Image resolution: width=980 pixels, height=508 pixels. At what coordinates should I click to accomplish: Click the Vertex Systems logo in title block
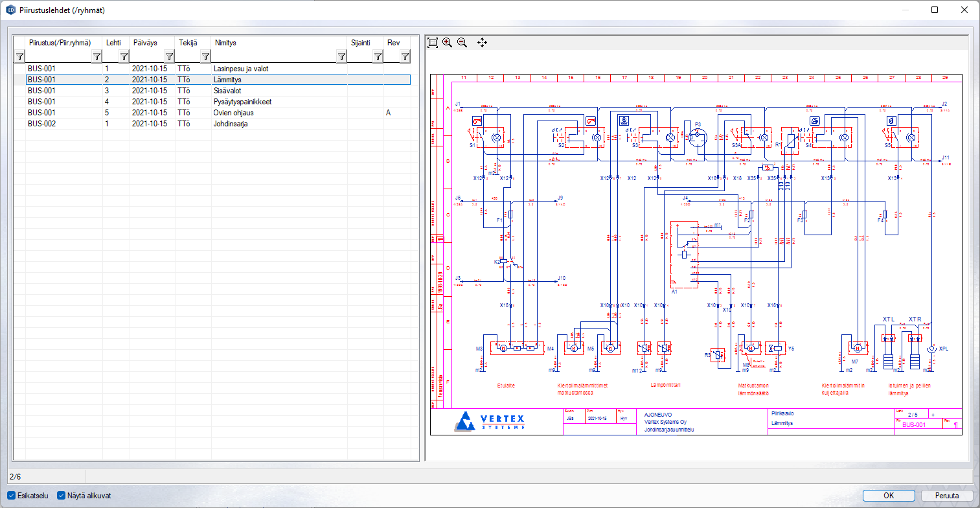(x=490, y=422)
